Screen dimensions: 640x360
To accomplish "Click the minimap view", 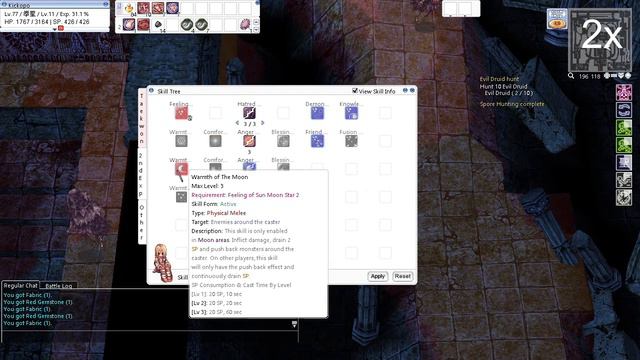I will pyautogui.click(x=600, y=40).
